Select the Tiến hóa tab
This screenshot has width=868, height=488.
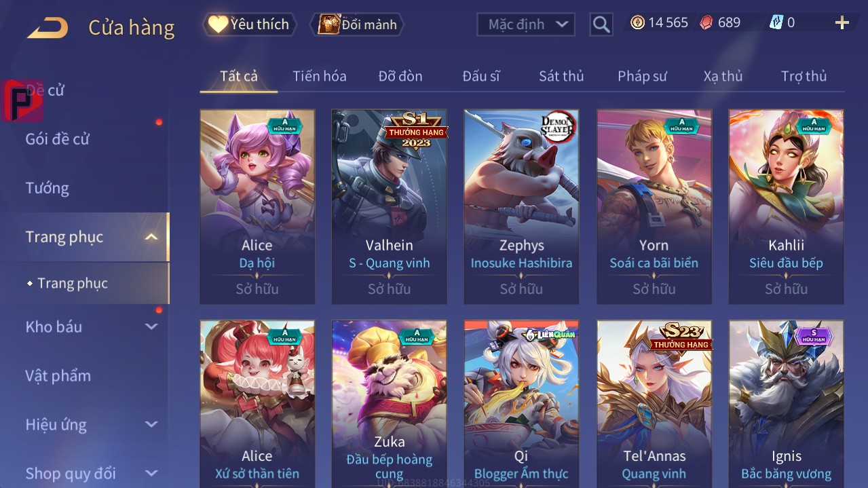320,76
